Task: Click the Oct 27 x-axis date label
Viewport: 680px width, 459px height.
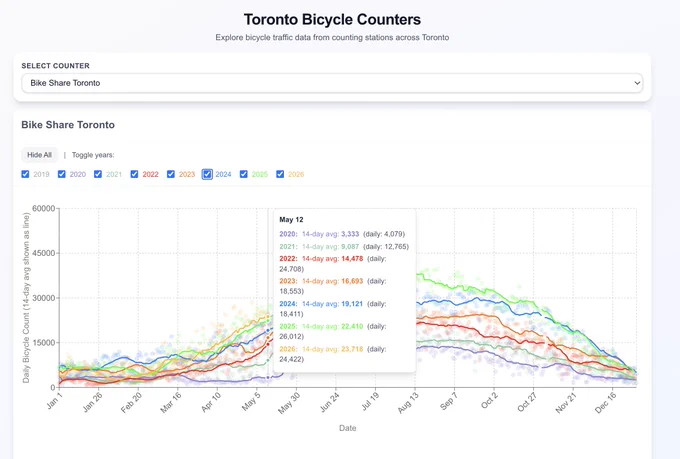Action: tap(527, 403)
